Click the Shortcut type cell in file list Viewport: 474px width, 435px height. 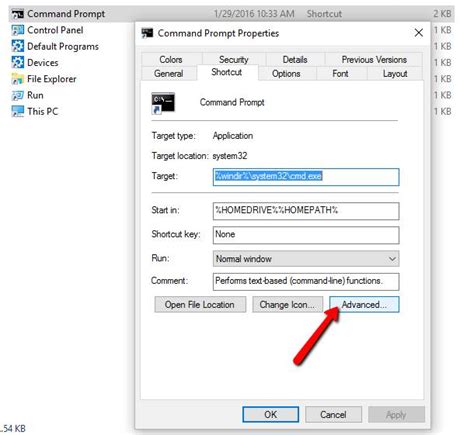click(x=324, y=14)
